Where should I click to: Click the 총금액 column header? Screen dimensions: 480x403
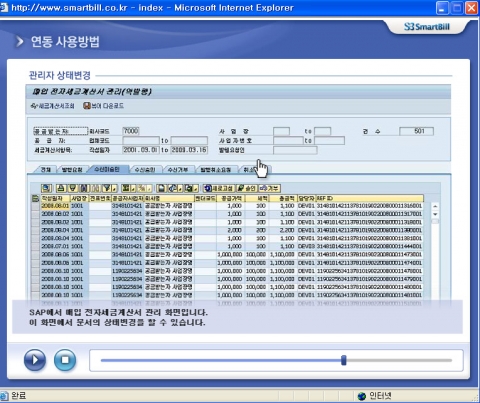click(x=282, y=198)
